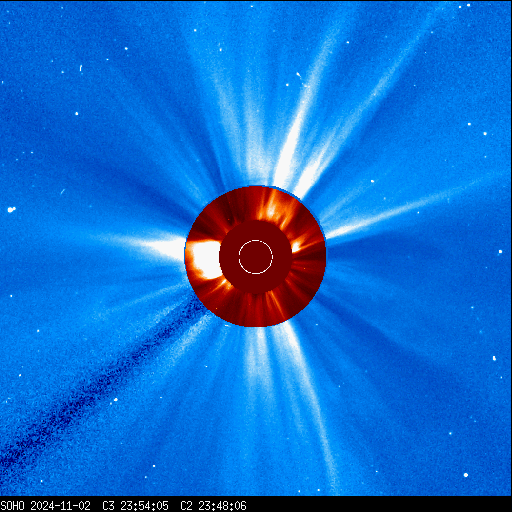The width and height of the screenshot is (512, 512).
Task: Click the dark occulter pylon streak
Action: (x=100, y=383)
